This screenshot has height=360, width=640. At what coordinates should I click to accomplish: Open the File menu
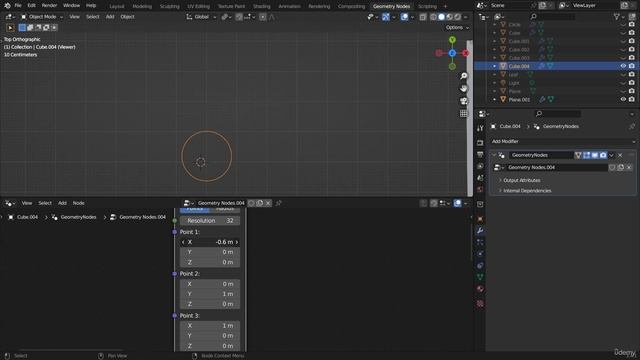(x=18, y=6)
